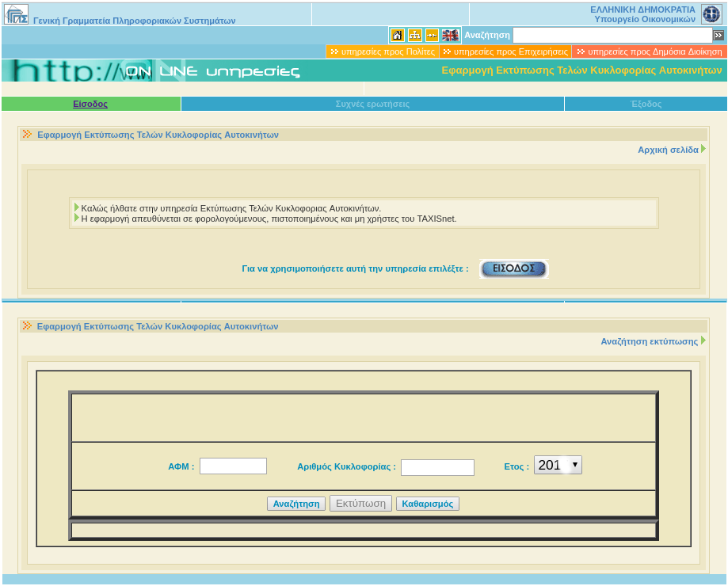Image resolution: width=728 pixels, height=586 pixels.
Task: Open υπηρεσίες προς Δημόσια Διοίκηση menu
Action: [649, 51]
